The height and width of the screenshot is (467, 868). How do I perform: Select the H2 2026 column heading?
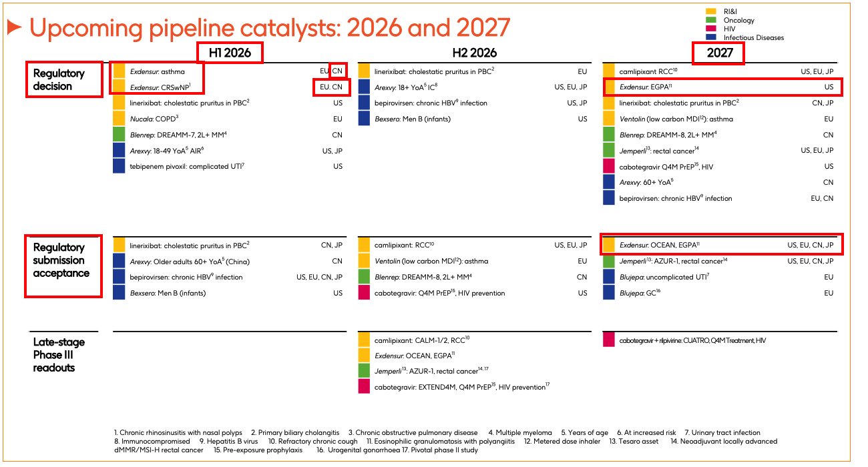pos(474,53)
